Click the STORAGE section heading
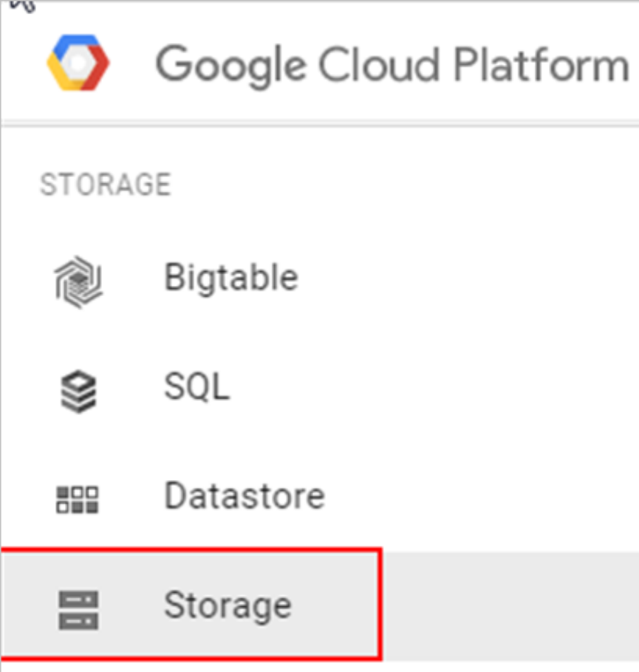 point(105,185)
